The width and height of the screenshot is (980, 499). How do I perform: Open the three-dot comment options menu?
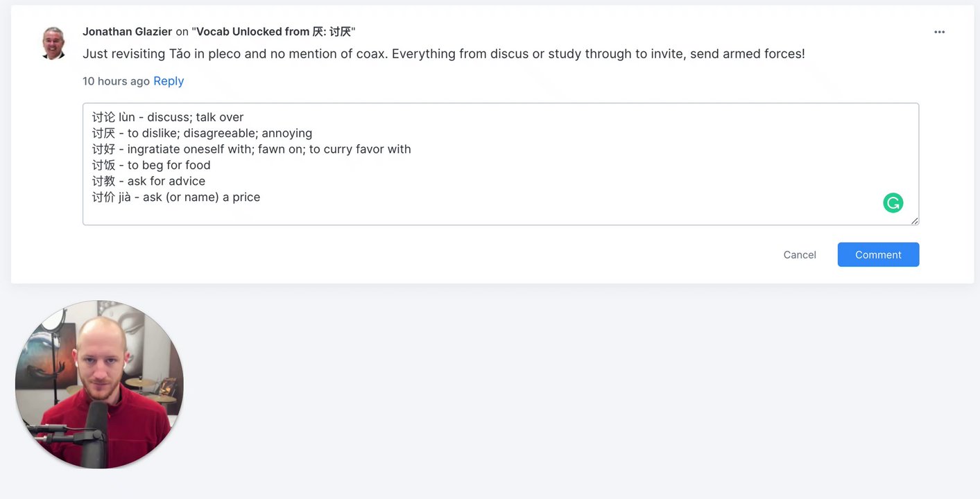coord(939,32)
